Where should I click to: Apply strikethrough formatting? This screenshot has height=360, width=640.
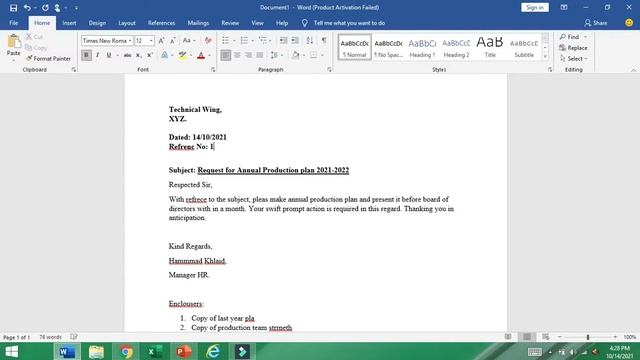pyautogui.click(x=127, y=55)
